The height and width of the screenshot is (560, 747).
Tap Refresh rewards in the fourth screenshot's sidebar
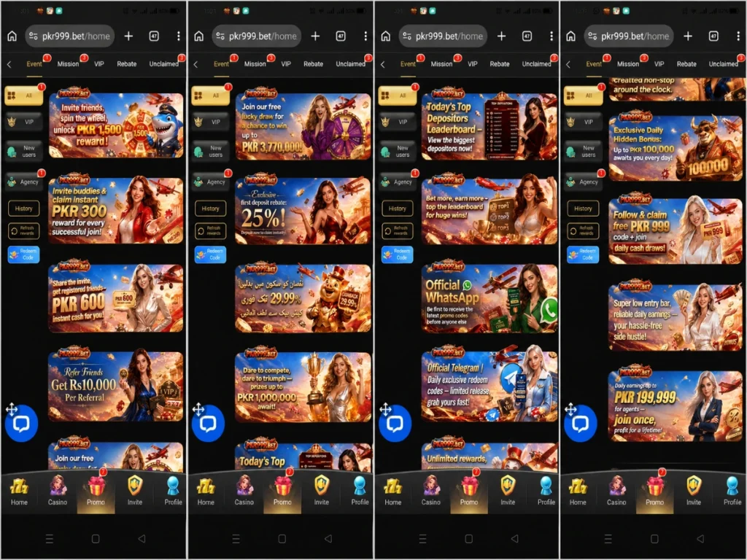point(583,231)
